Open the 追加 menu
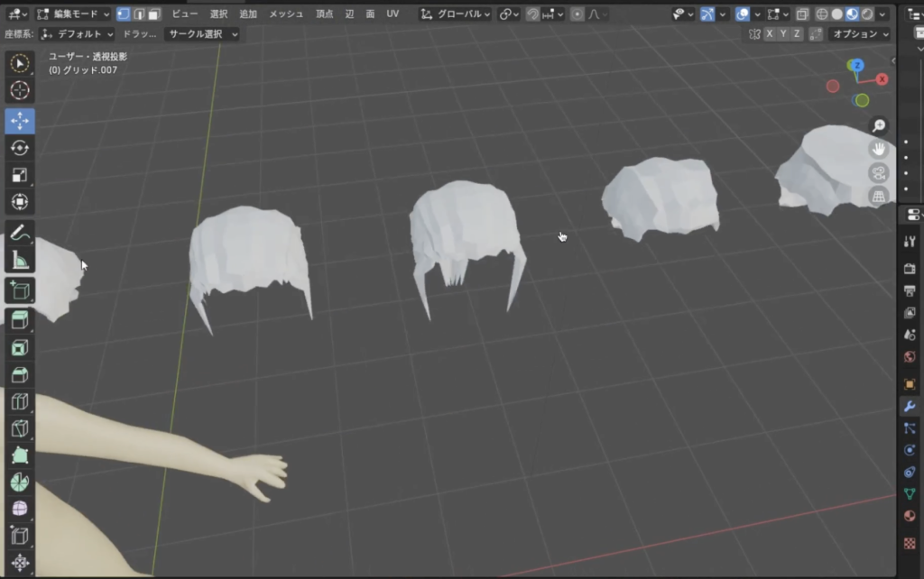This screenshot has width=924, height=579. [248, 14]
